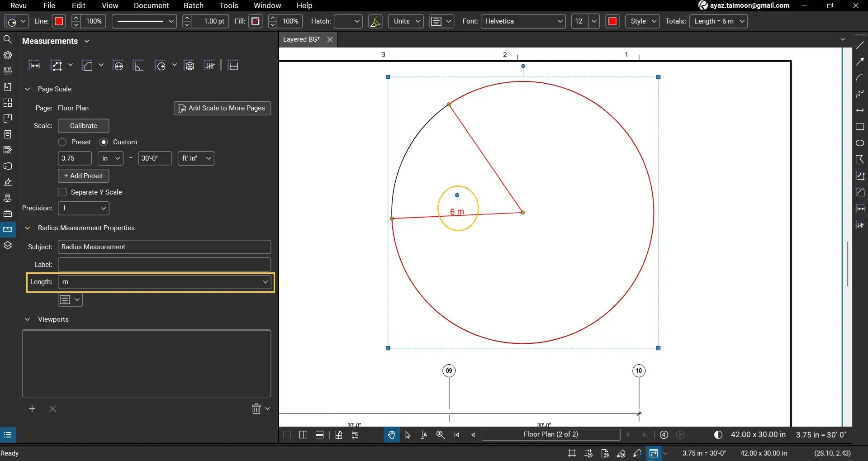This screenshot has height=461, width=868.
Task: Open the Tool Chest panel
Action: [8, 214]
